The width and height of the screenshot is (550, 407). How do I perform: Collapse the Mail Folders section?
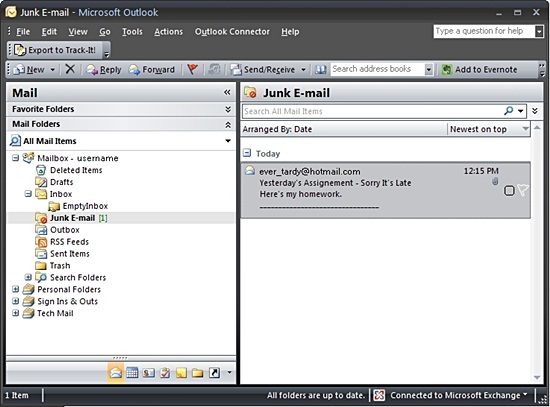[x=228, y=124]
